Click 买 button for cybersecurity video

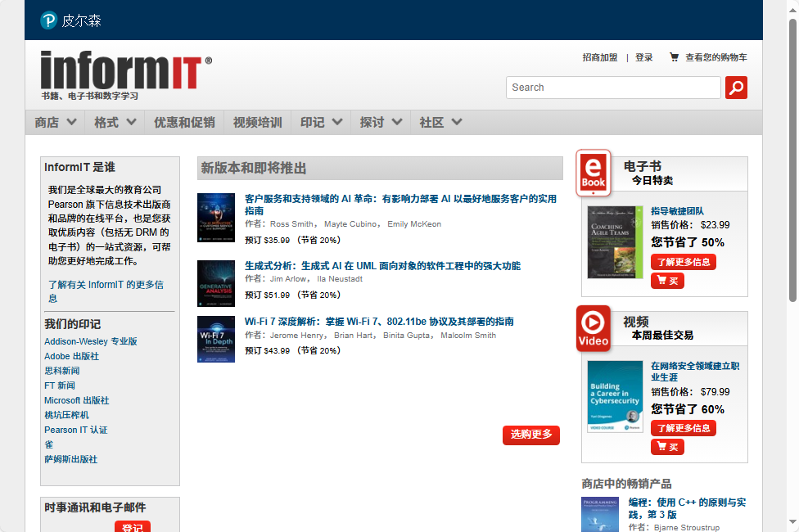667,447
